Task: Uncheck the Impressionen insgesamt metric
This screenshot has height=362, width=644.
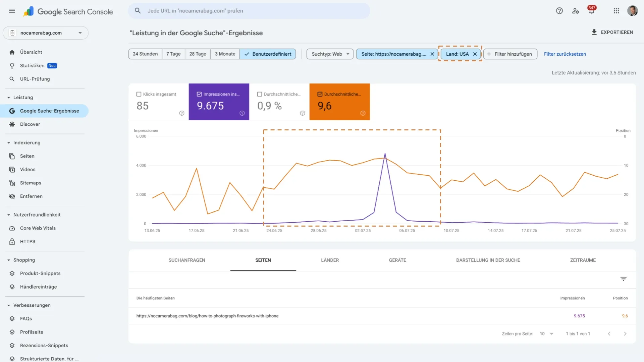Action: point(199,94)
